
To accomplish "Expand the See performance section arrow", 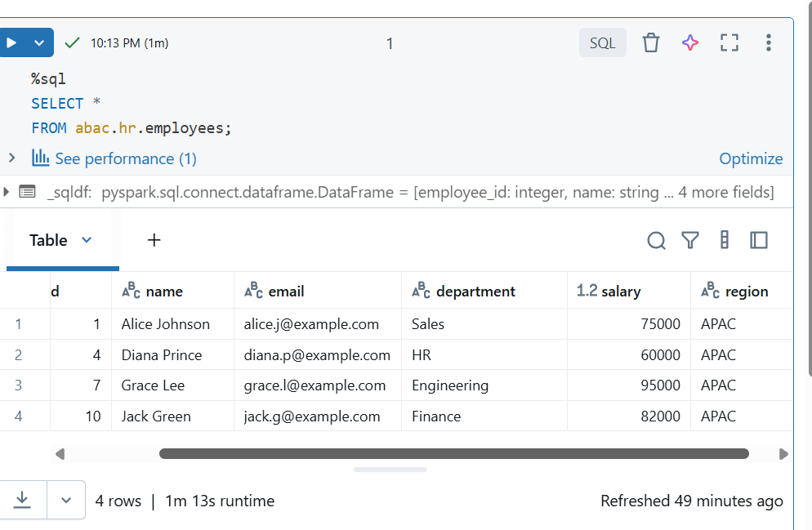I will 11,158.
